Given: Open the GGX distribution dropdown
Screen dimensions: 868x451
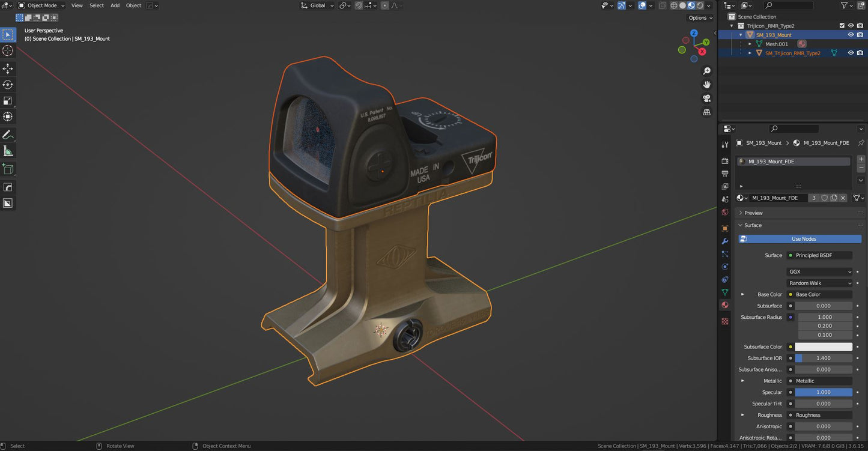Looking at the screenshot, I should pyautogui.click(x=819, y=272).
